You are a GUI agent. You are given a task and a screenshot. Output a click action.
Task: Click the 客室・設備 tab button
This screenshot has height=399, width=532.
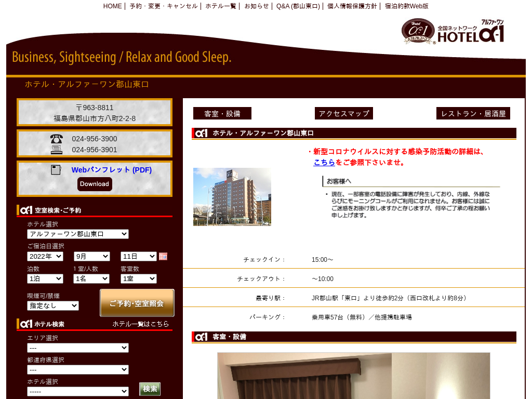tap(222, 114)
